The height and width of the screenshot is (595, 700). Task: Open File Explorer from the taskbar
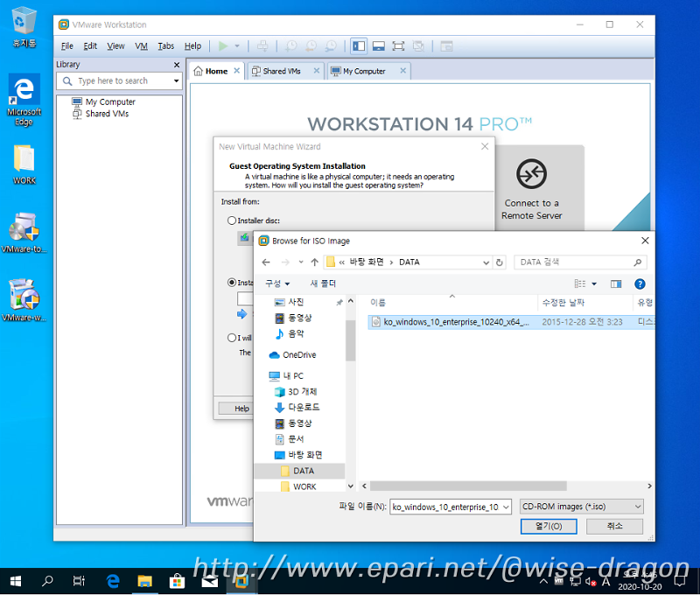pos(144,581)
